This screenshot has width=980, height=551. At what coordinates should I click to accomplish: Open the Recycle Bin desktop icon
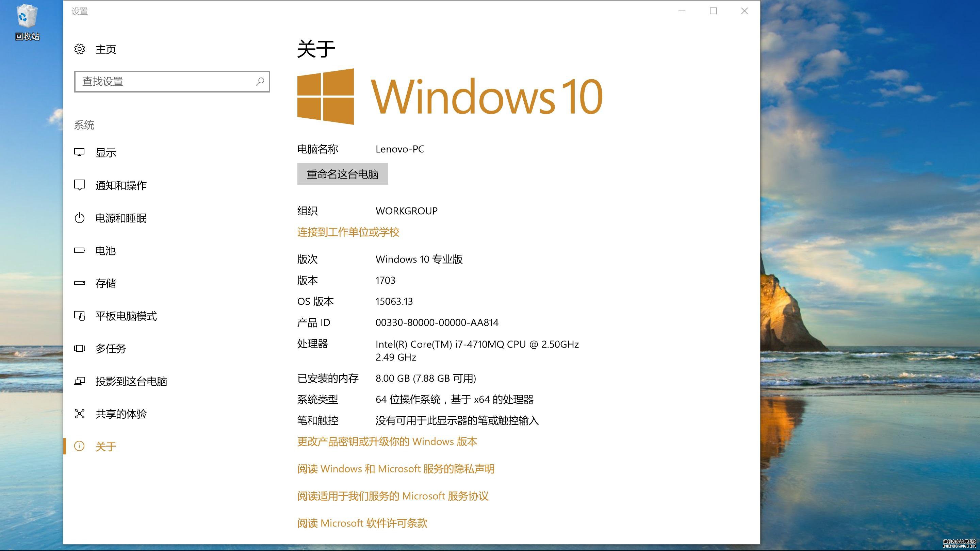(x=27, y=22)
